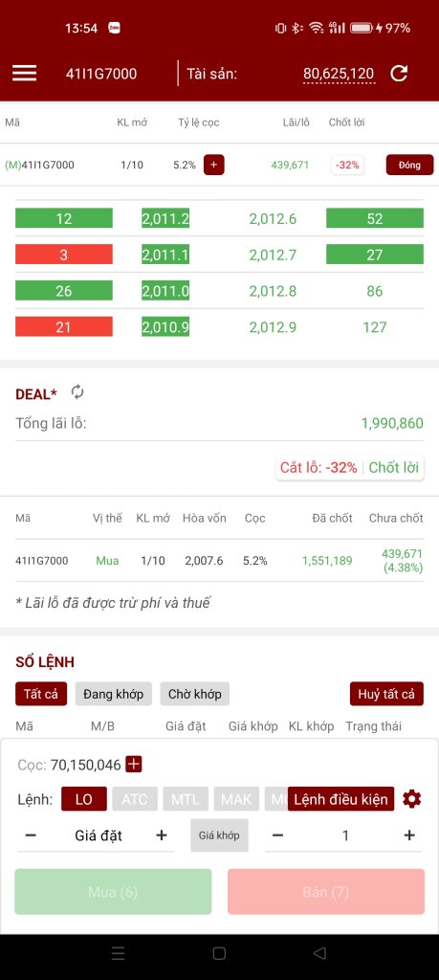Viewport: 439px width, 980px height.
Task: Open order settings gear icon
Action: coord(411,799)
